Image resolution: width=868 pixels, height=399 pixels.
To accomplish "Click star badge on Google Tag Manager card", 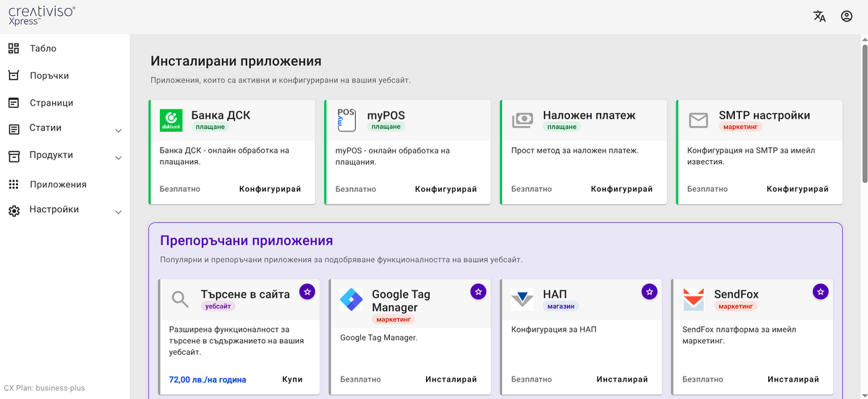I will tap(478, 291).
